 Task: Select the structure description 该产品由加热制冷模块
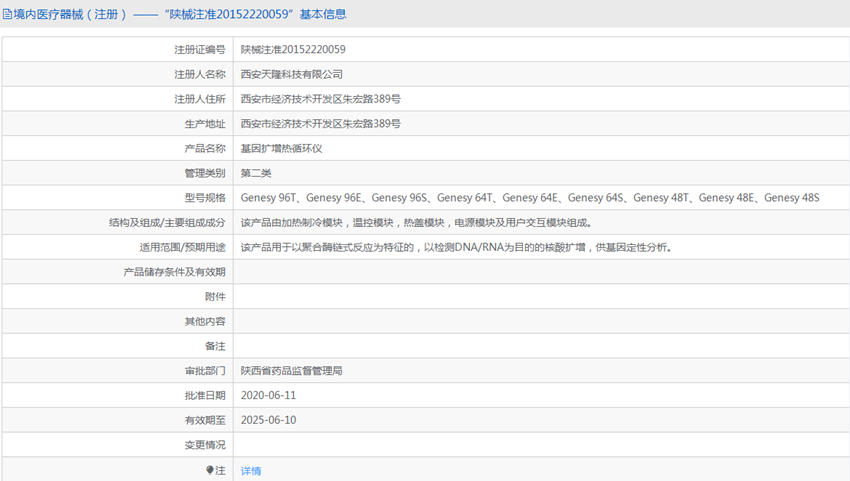[416, 222]
